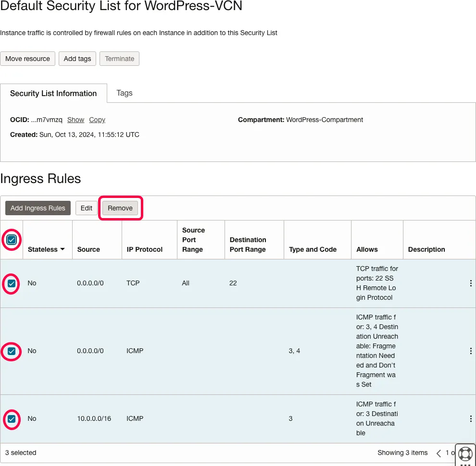Click Add Ingress Rules

click(x=38, y=208)
